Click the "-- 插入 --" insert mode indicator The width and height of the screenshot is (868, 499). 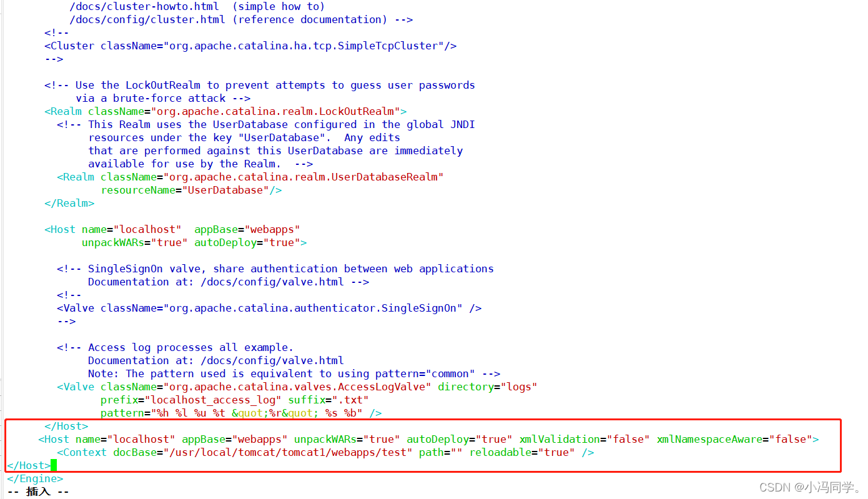point(38,492)
